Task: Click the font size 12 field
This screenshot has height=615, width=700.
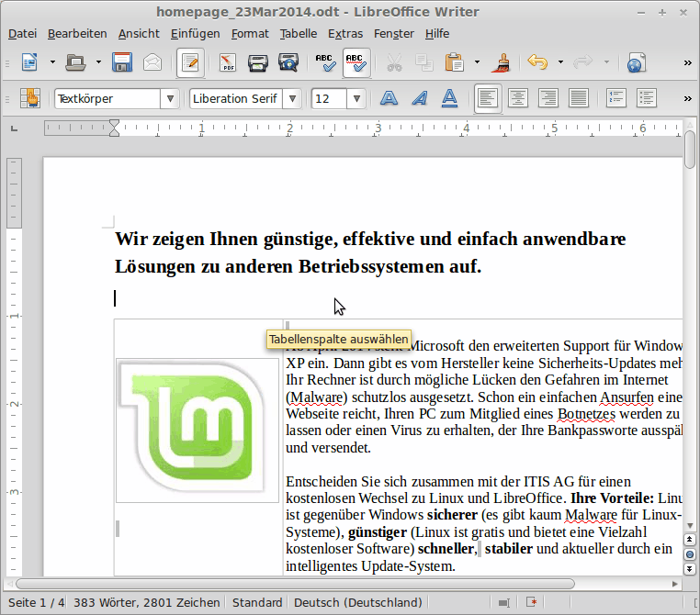Action: tap(329, 98)
